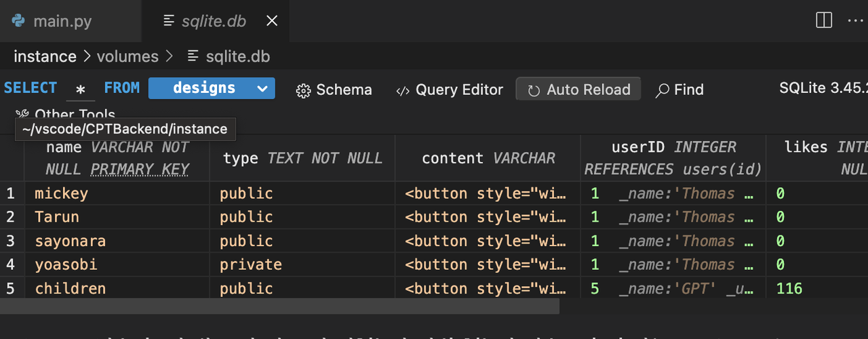Click the horizontal scrollbar under the table
The width and height of the screenshot is (868, 339).
pyautogui.click(x=279, y=306)
